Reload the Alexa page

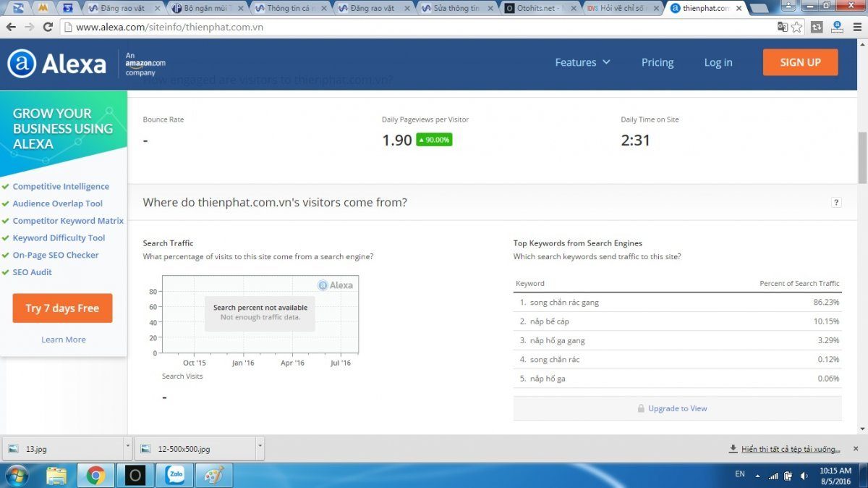pos(48,27)
